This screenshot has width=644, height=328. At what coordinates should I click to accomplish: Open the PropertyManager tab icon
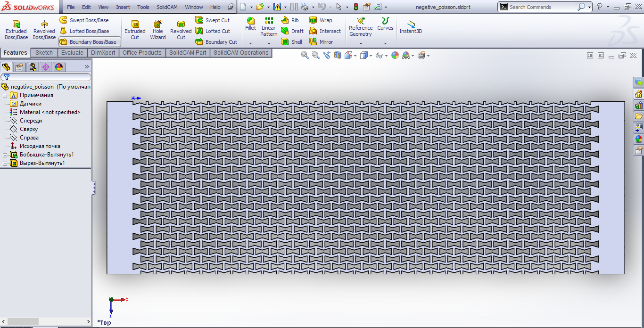pos(19,67)
